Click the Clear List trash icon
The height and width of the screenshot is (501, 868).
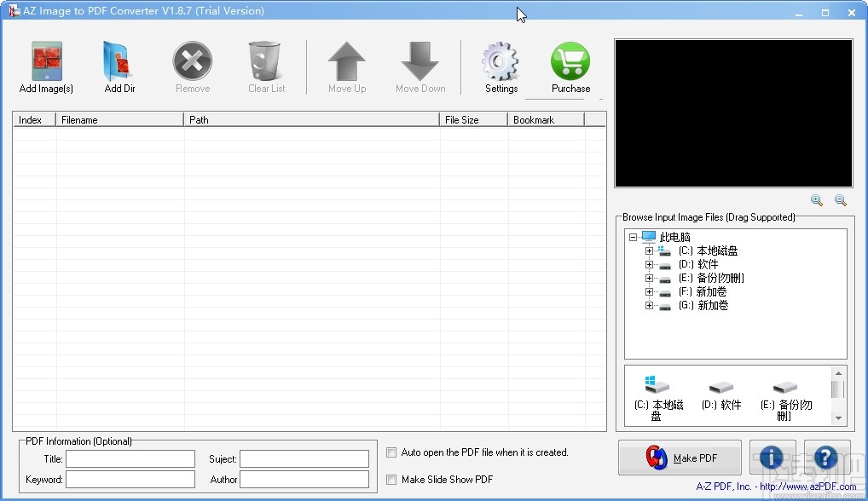265,61
